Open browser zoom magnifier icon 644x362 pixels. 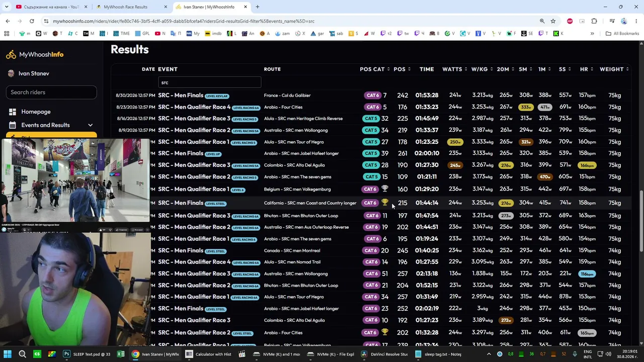point(542,21)
